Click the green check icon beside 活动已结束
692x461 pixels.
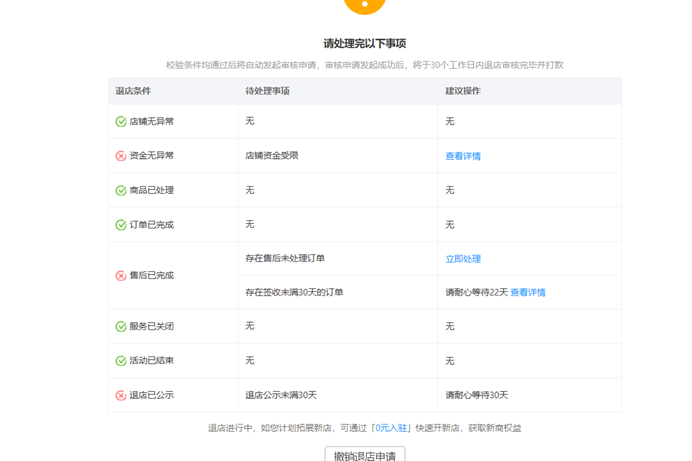pyautogui.click(x=121, y=360)
